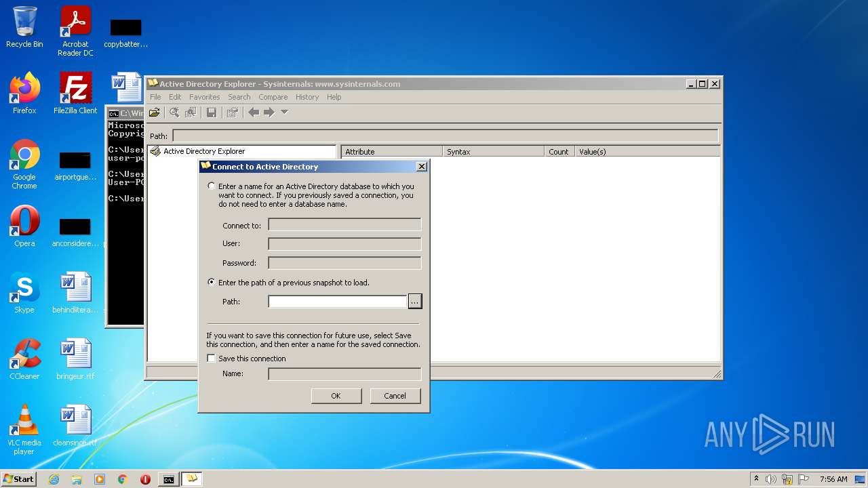Click the volume speaker tray icon

click(771, 479)
